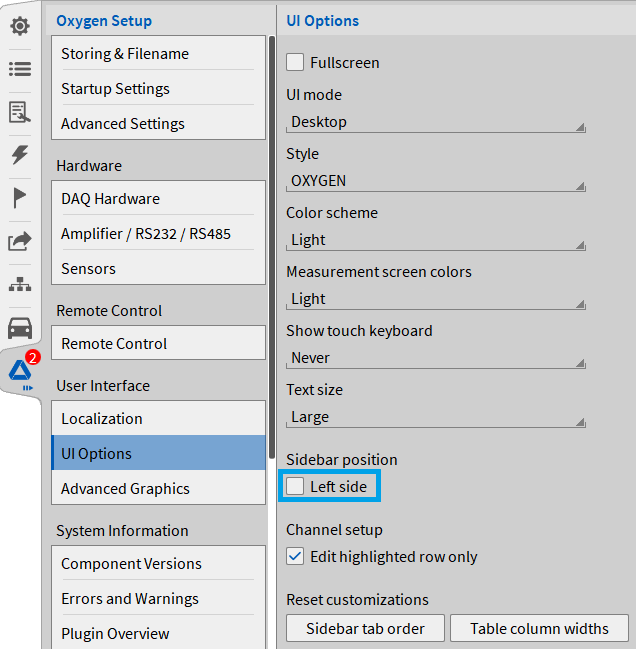The width and height of the screenshot is (636, 649).
Task: Go to Advanced Graphics menu entry
Action: coord(158,489)
